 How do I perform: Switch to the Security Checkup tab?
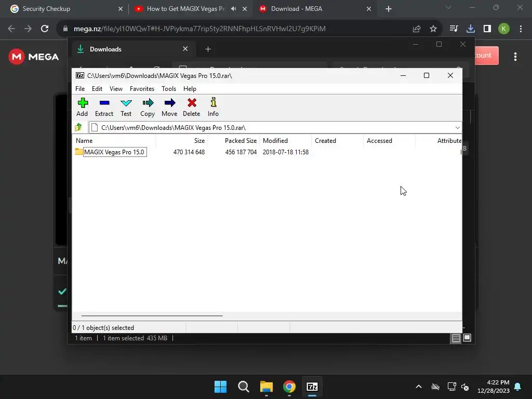pyautogui.click(x=66, y=9)
